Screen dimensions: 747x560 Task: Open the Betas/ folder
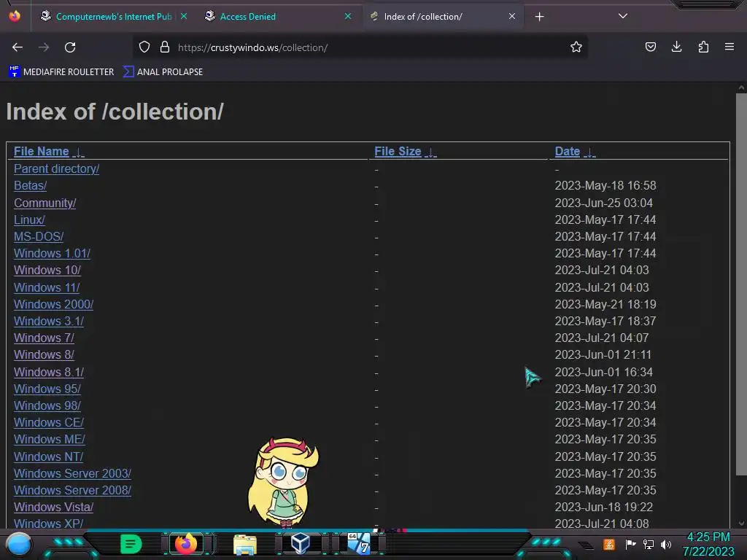(x=30, y=186)
